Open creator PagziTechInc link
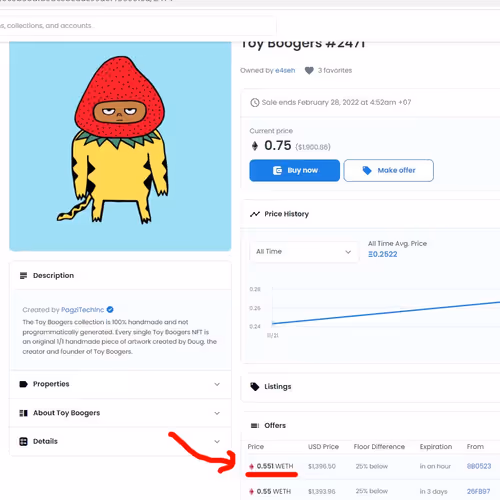 click(x=82, y=310)
